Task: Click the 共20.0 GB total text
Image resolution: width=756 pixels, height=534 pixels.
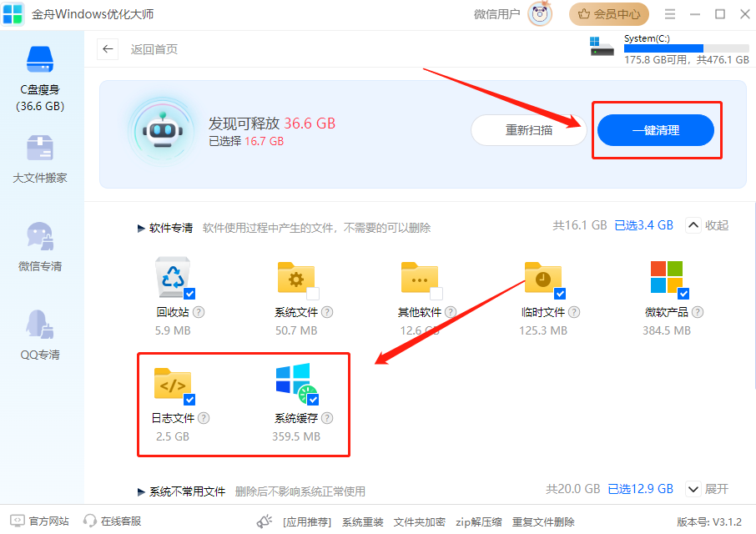Action: coord(572,489)
